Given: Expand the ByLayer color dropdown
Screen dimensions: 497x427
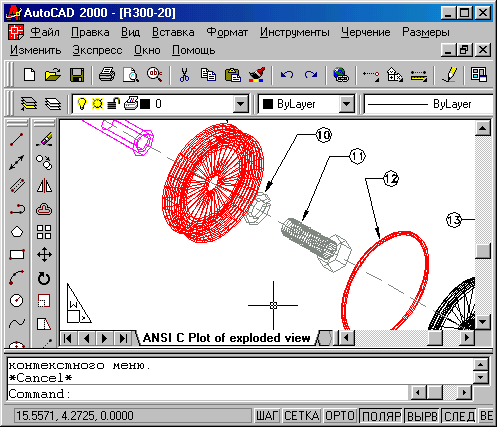Looking at the screenshot, I should click(x=346, y=104).
